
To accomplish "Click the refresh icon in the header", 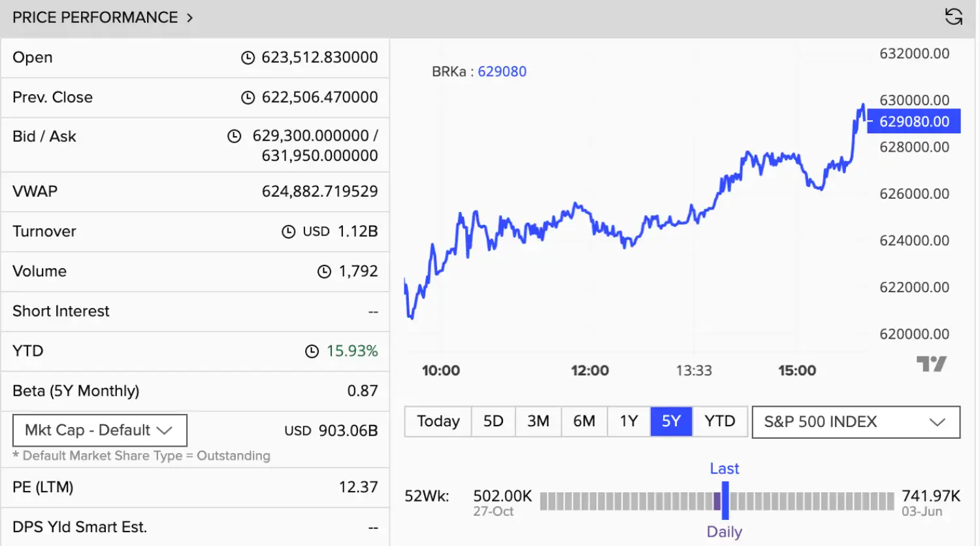I will pyautogui.click(x=954, y=17).
